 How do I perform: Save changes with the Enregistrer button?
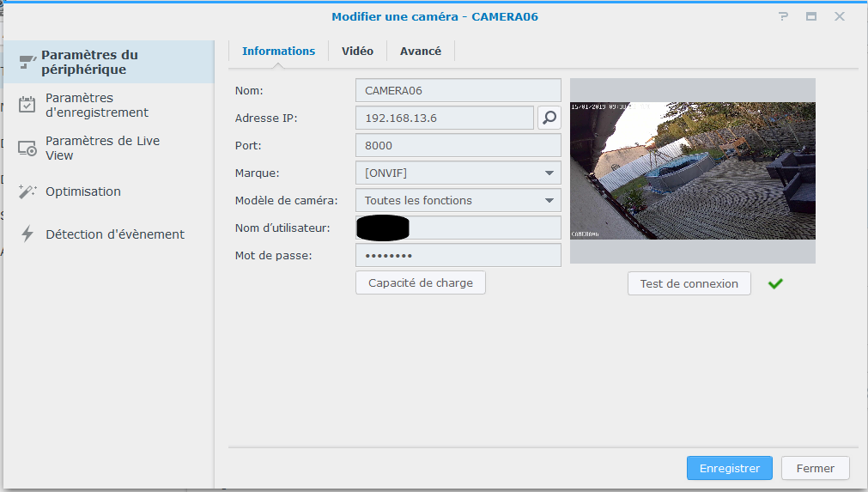pos(729,468)
